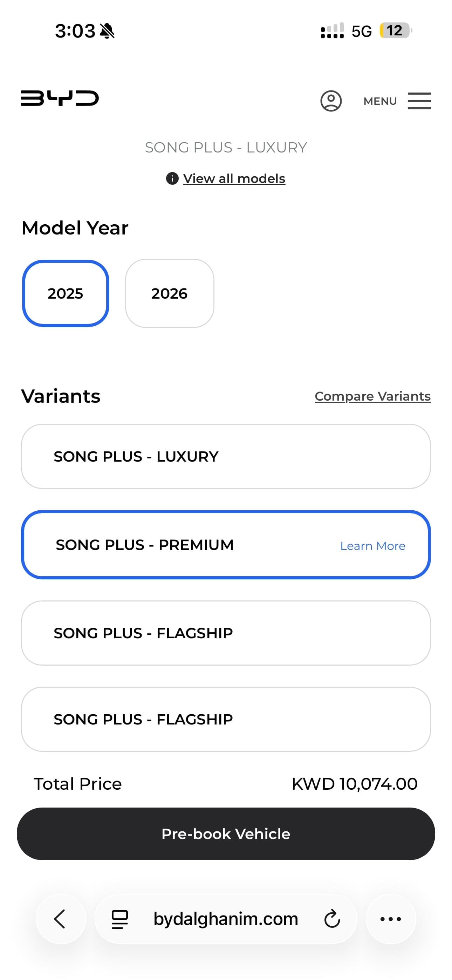Screen dimensions: 452x980
Task: Open browser more options ellipsis
Action: pos(390,919)
